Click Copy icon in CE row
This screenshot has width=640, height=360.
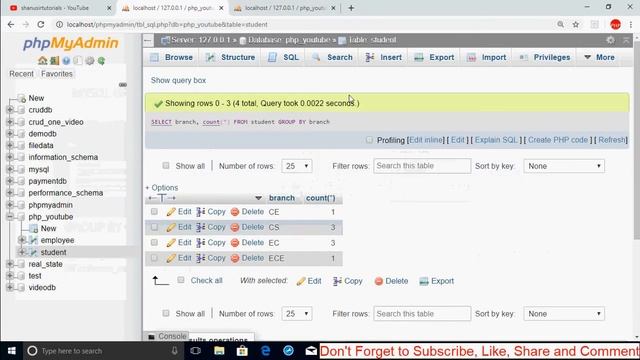point(201,212)
